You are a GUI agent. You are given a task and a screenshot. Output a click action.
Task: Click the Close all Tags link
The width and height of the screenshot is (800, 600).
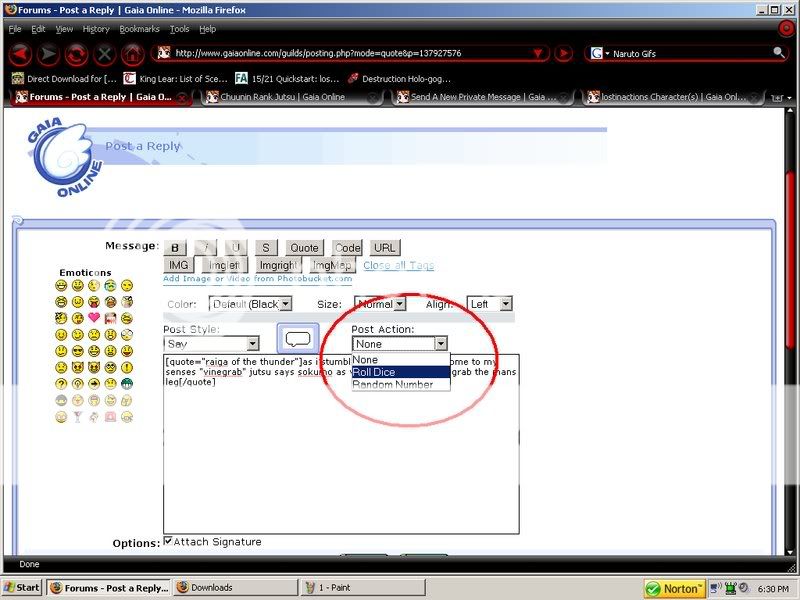click(398, 265)
